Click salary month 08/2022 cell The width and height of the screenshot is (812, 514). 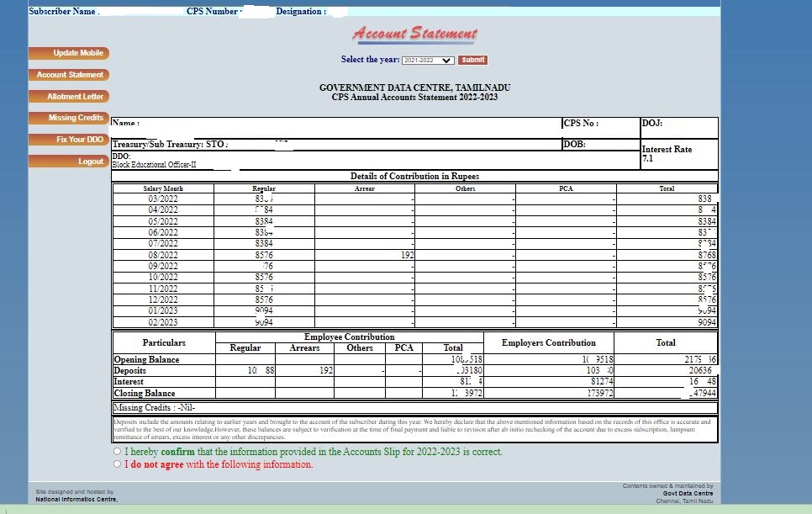pos(163,255)
